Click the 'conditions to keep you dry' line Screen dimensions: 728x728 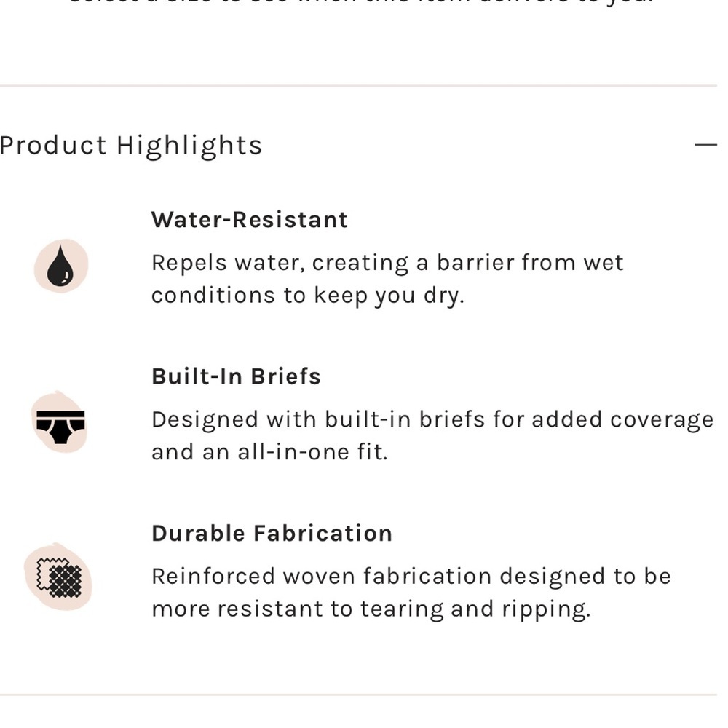307,295
